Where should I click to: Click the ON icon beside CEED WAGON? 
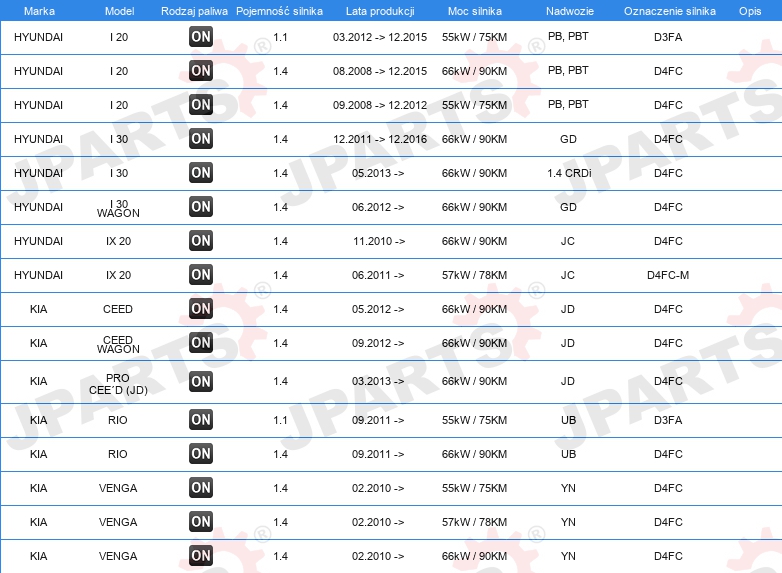(x=200, y=342)
